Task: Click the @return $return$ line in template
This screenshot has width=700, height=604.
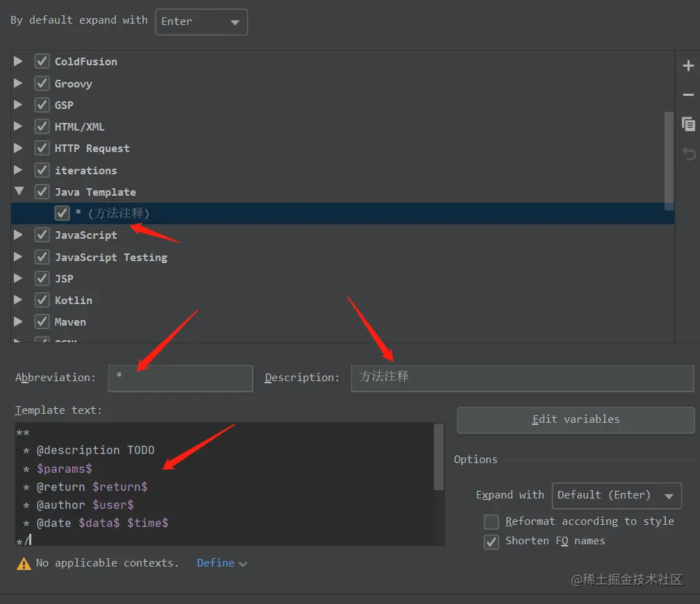Action: pyautogui.click(x=92, y=487)
